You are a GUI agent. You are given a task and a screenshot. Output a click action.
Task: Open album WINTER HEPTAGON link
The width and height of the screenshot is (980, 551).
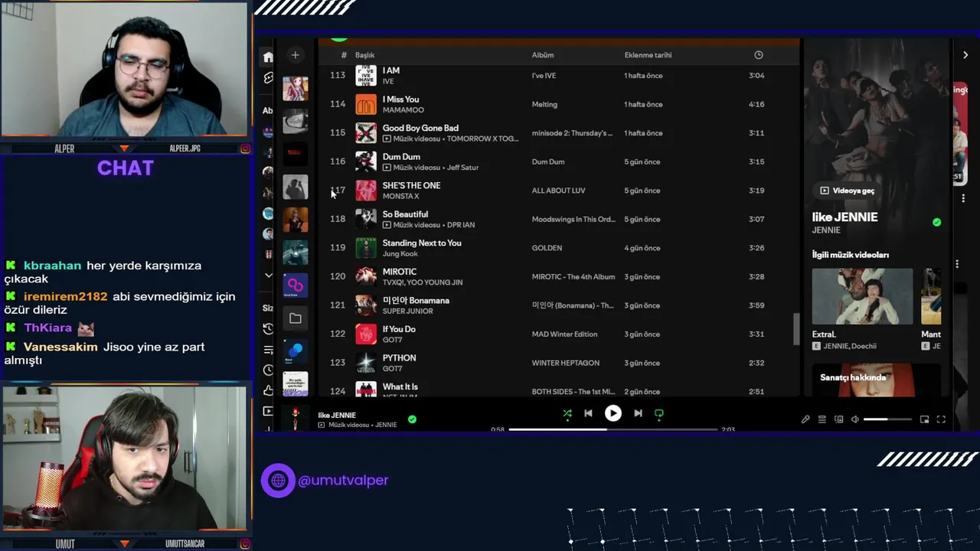[566, 363]
